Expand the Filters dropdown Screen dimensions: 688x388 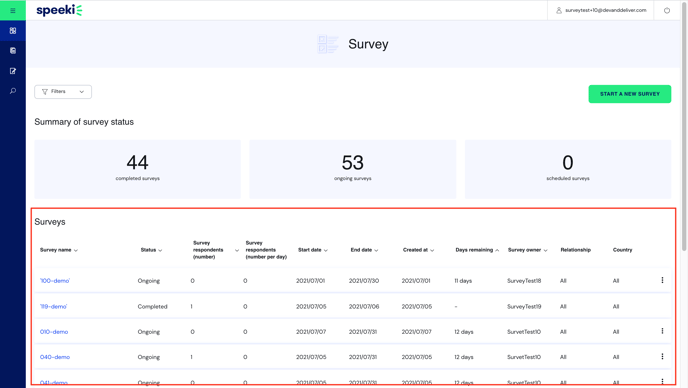[x=63, y=92]
